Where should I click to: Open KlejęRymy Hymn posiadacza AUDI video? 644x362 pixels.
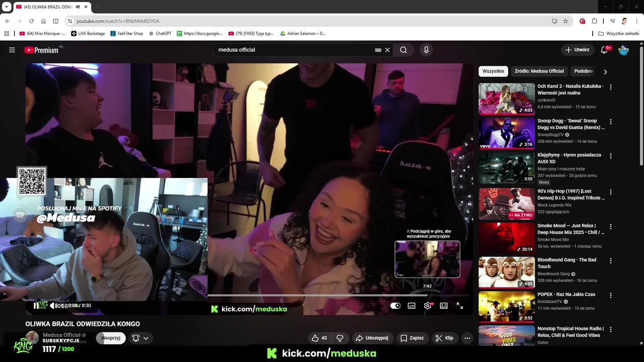click(569, 158)
